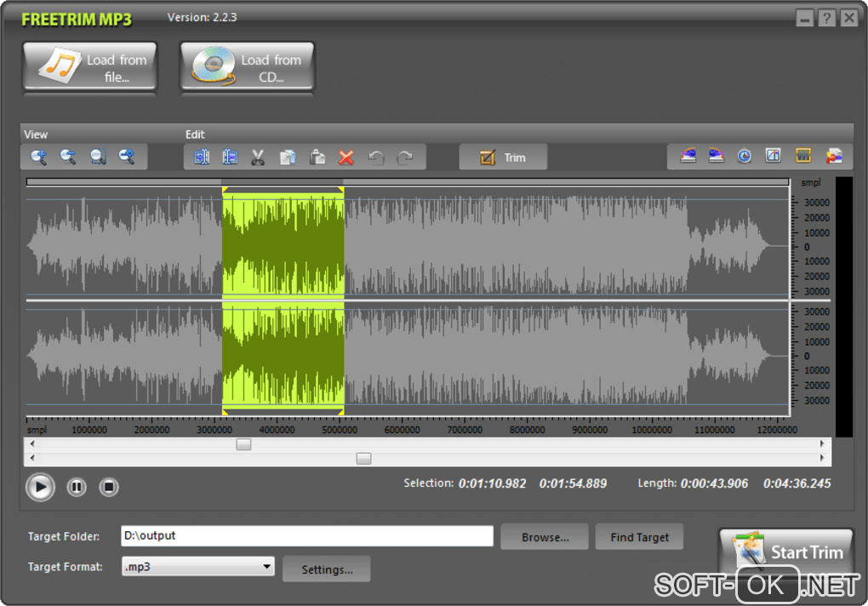
Task: Click the Version: 2.2.3 text
Action: (202, 18)
